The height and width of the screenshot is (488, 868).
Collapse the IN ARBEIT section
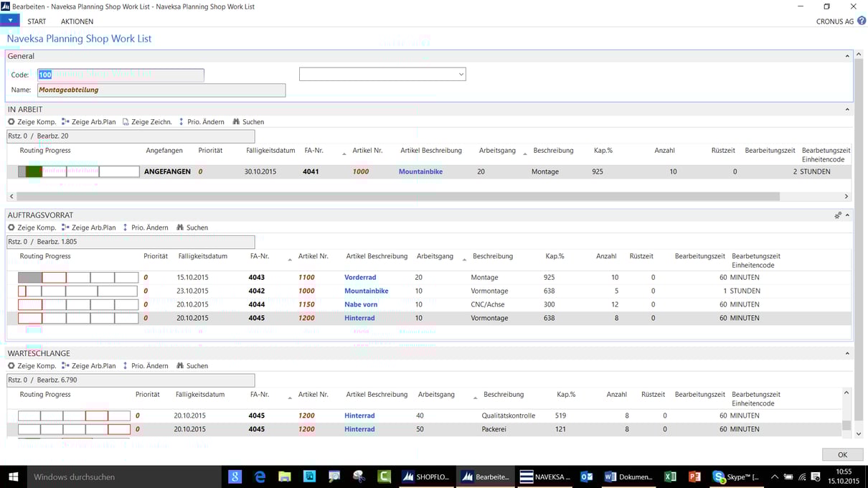click(x=847, y=109)
